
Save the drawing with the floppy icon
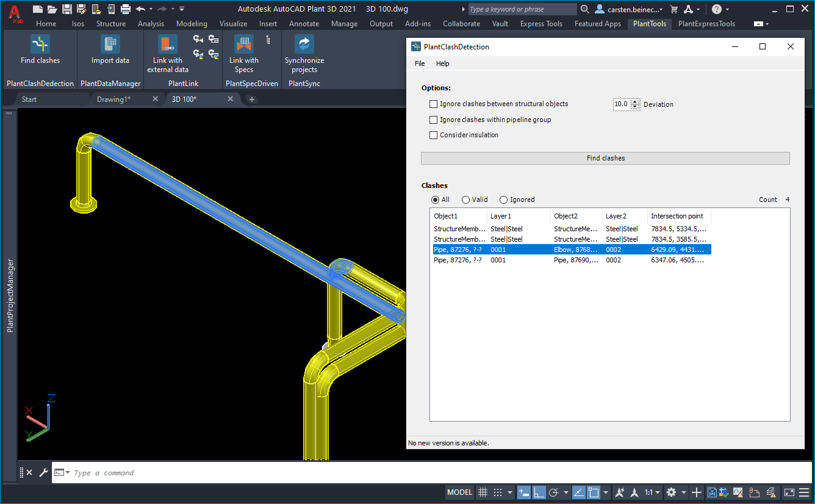tap(66, 9)
